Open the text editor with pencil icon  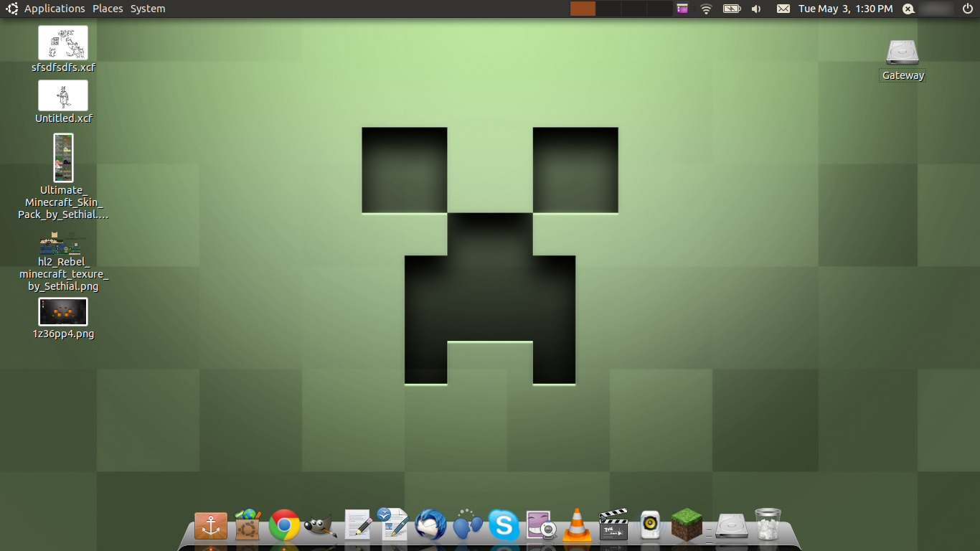coord(358,525)
